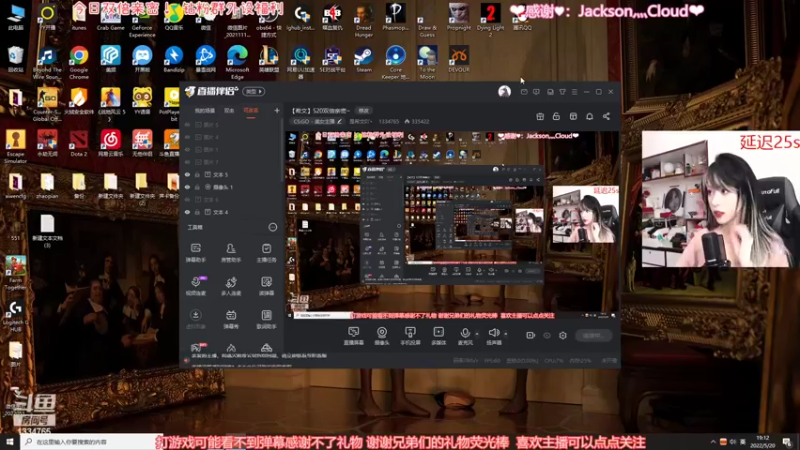Add the 手机投屏 phone cast source
The width and height of the screenshot is (800, 450).
(x=410, y=336)
